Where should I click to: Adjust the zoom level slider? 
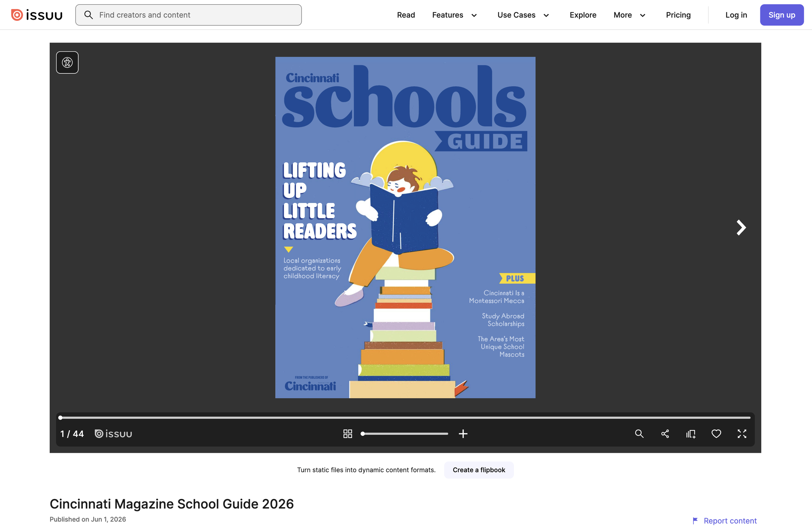[405, 434]
